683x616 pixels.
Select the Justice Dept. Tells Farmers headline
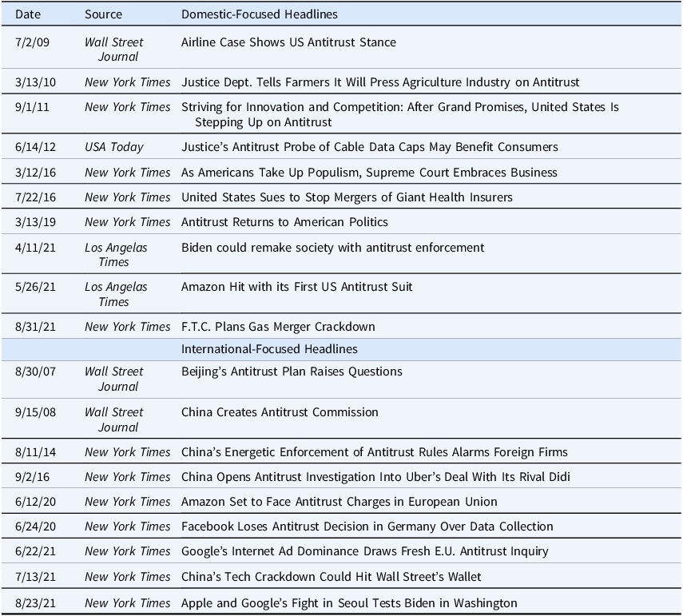click(x=380, y=82)
